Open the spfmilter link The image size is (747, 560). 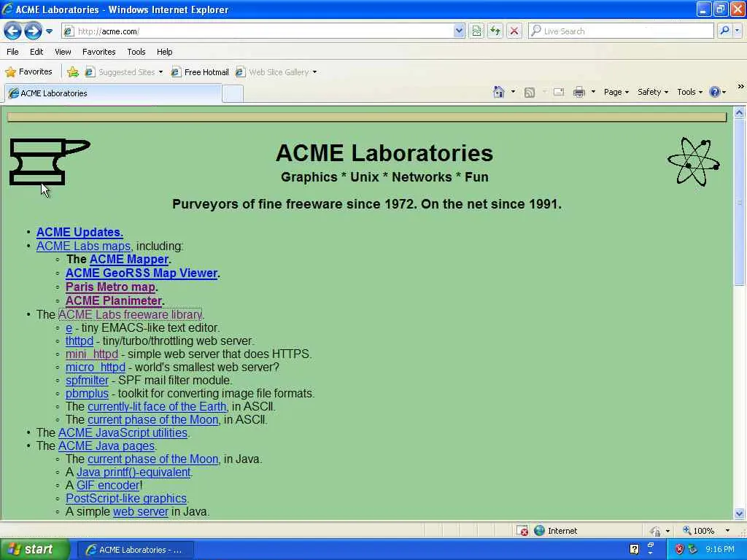(x=88, y=381)
